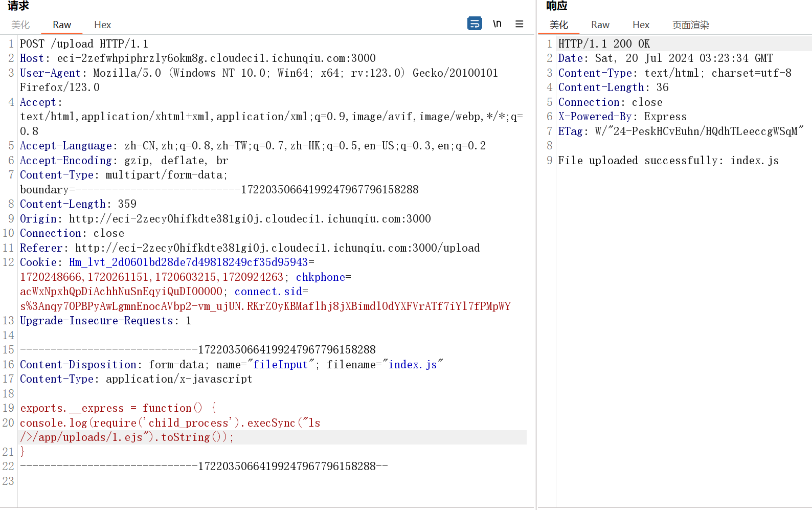
Task: Select the response 美化 tab
Action: [559, 25]
